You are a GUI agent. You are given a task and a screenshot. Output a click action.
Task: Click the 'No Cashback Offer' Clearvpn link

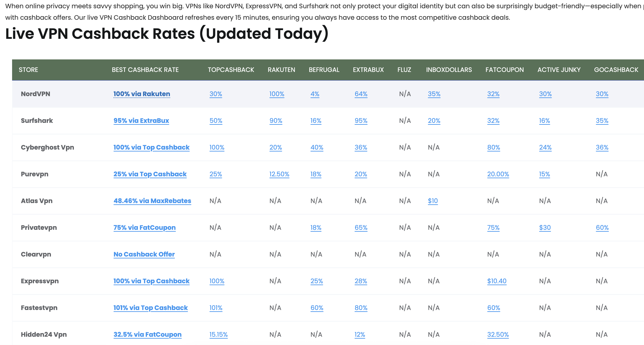tap(144, 254)
